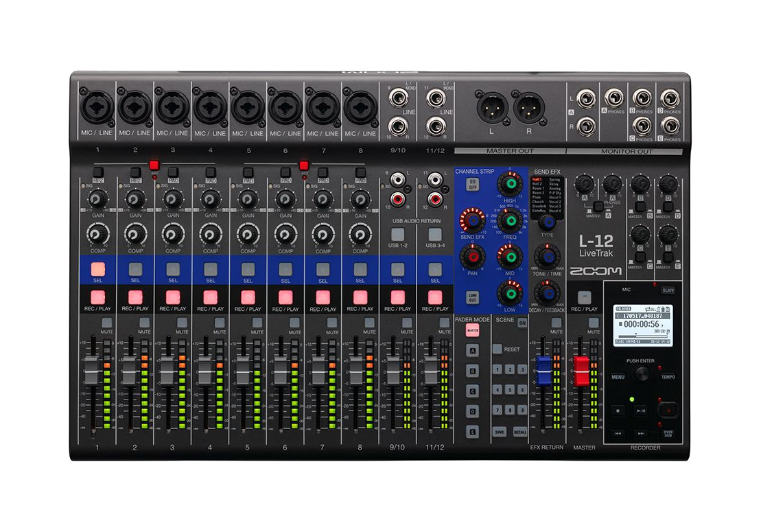This screenshot has height=532, width=761.
Task: Click the scene SAVE button
Action: point(500,432)
